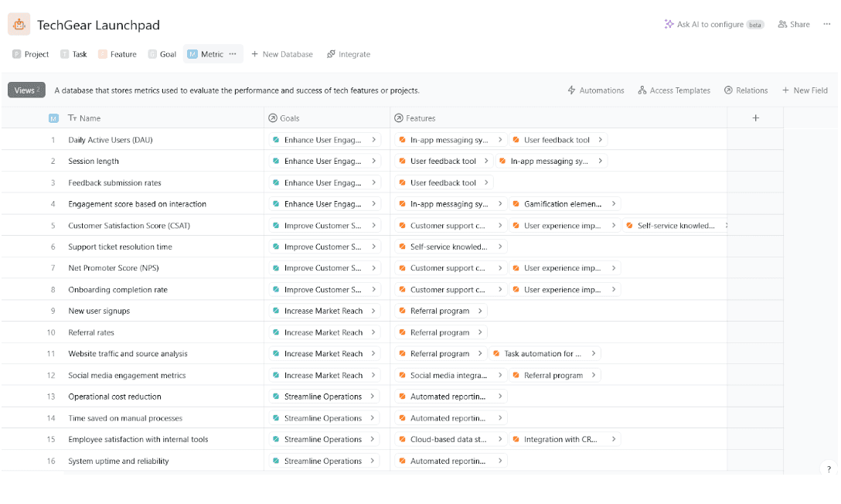The height and width of the screenshot is (504, 841).
Task: Add a New Field
Action: coord(805,90)
